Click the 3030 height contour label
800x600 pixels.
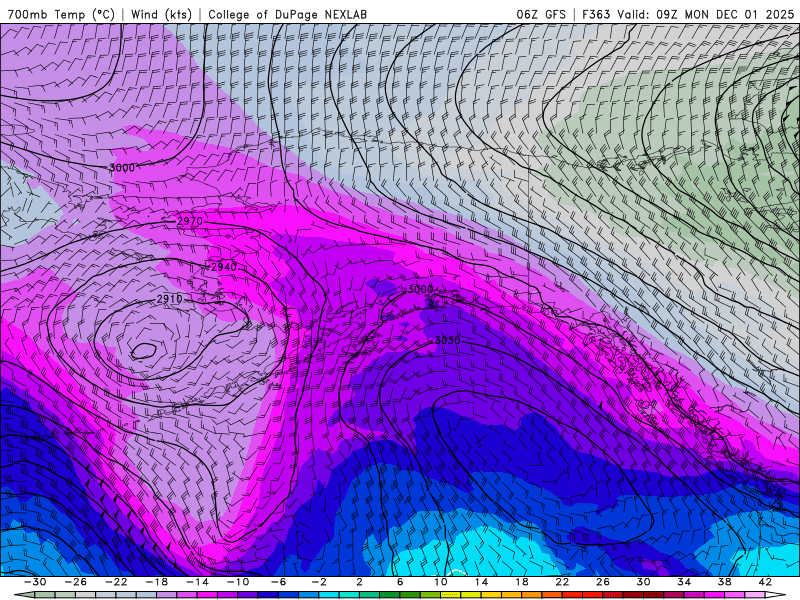tap(447, 340)
